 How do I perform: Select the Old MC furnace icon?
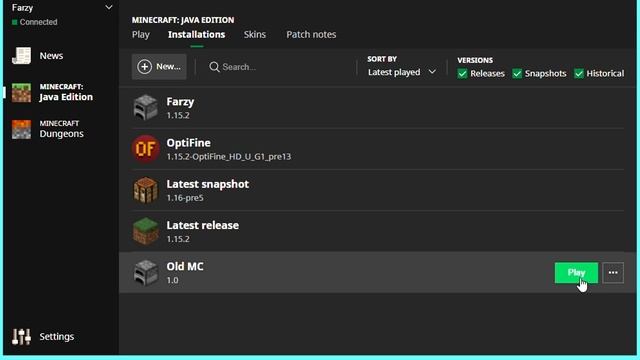pyautogui.click(x=146, y=273)
